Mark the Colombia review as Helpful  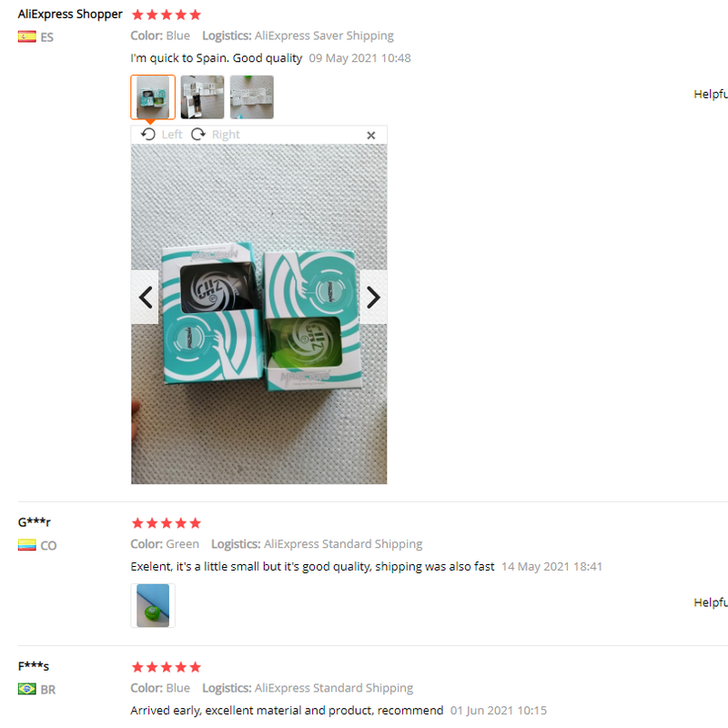click(x=711, y=602)
